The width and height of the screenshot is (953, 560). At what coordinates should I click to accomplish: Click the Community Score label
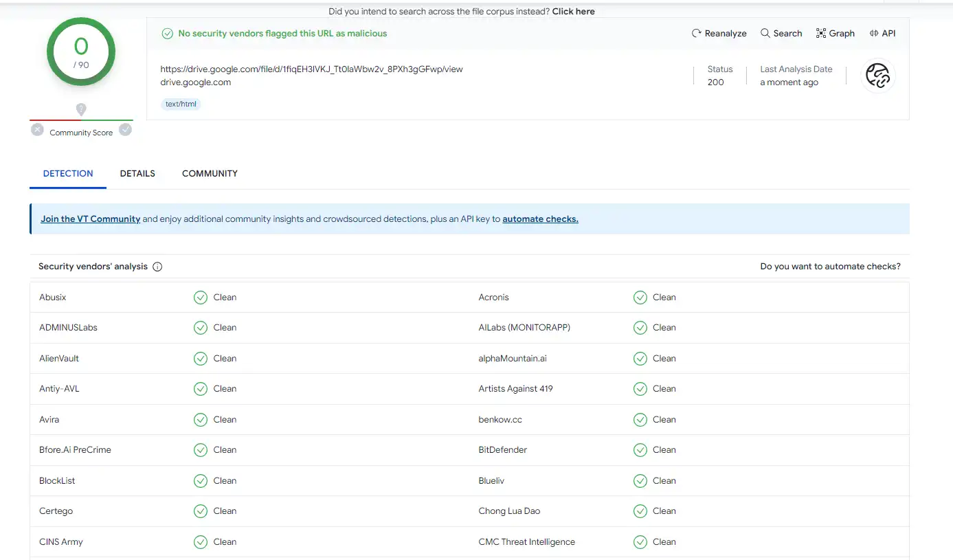(x=81, y=133)
